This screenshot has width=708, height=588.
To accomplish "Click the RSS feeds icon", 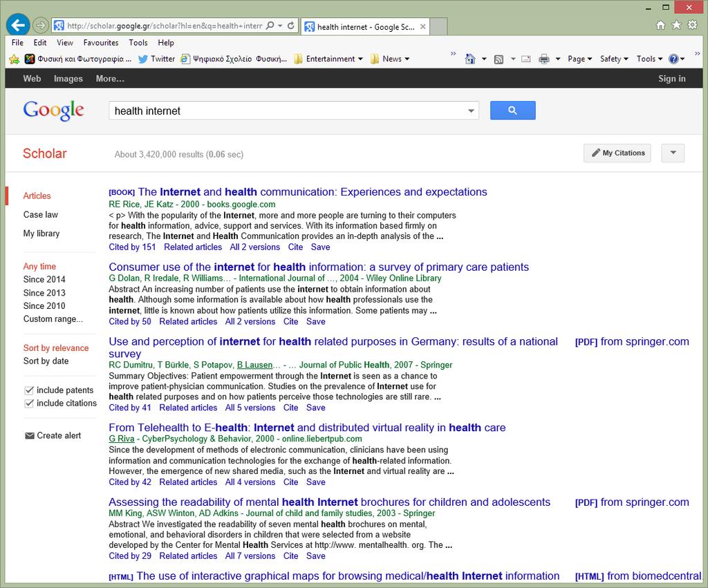I will pyautogui.click(x=499, y=59).
